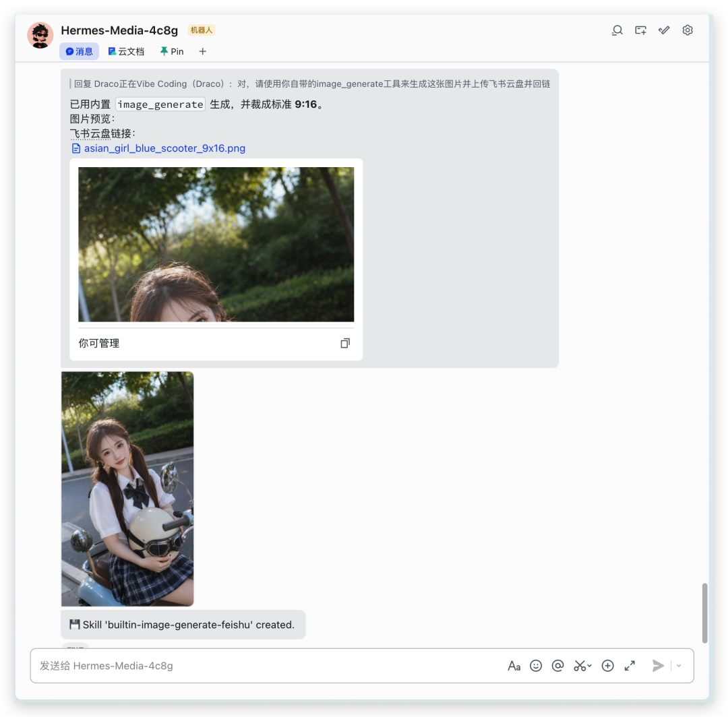Attach a file via the plus-circle icon
The height and width of the screenshot is (717, 728).
607,666
